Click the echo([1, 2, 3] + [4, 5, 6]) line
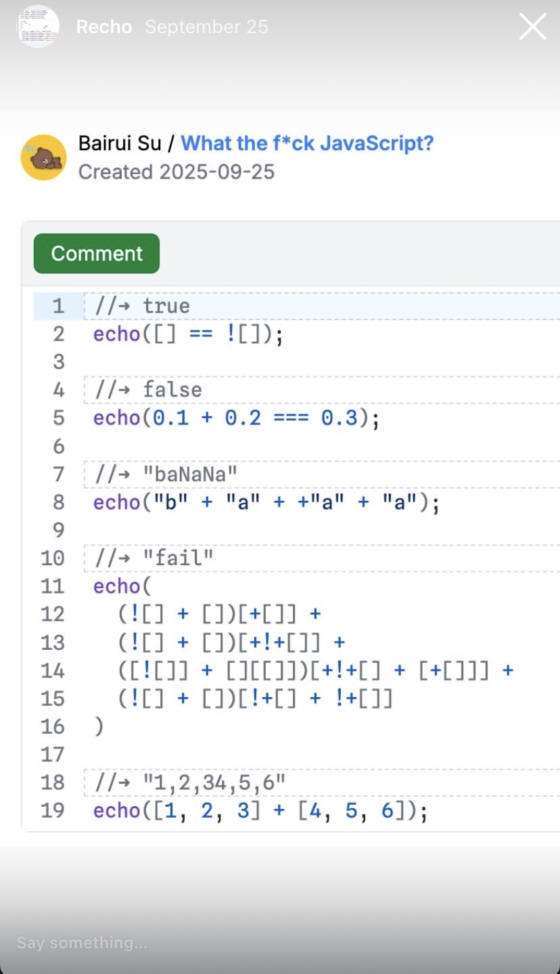The image size is (560, 974). point(260,810)
